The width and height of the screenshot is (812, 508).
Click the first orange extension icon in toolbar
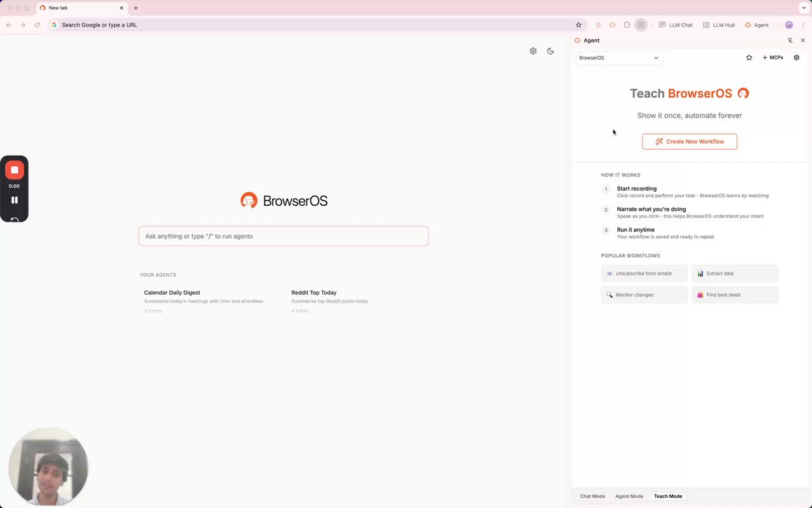tap(598, 25)
